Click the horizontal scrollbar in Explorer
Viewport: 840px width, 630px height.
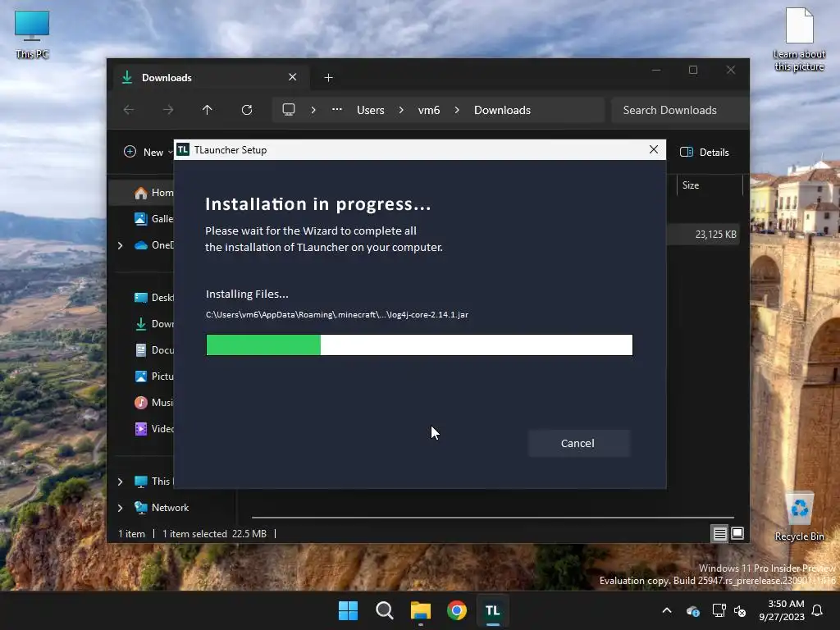(493, 518)
